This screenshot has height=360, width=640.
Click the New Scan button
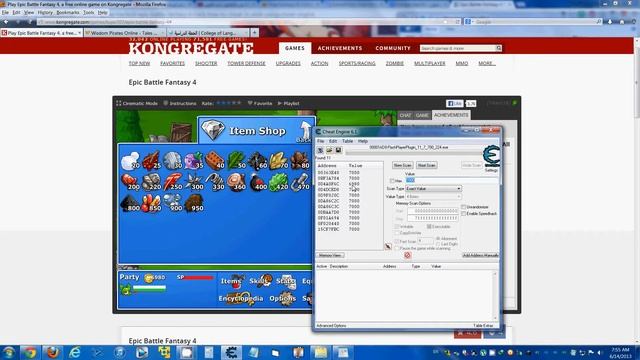[402, 165]
